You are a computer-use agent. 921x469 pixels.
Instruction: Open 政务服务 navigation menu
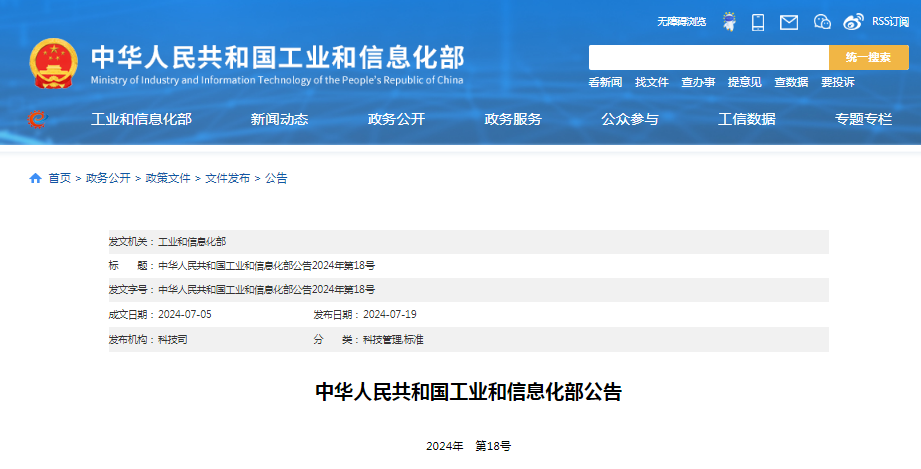513,119
